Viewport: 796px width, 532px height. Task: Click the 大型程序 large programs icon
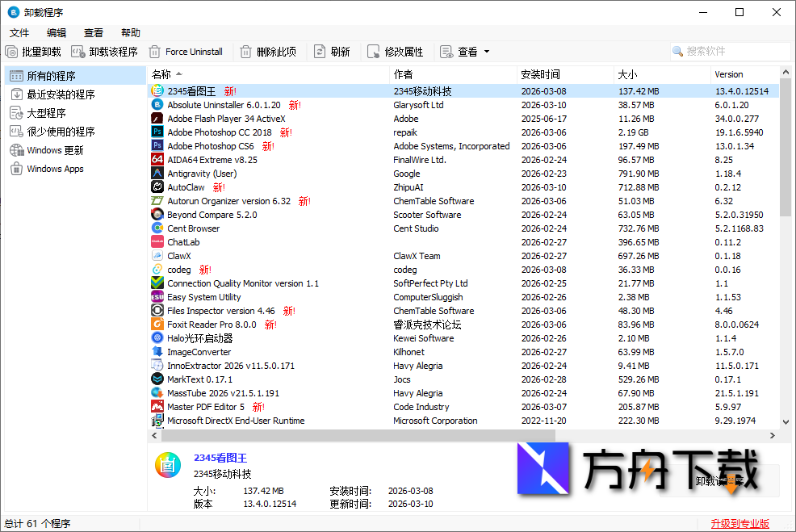coord(18,113)
